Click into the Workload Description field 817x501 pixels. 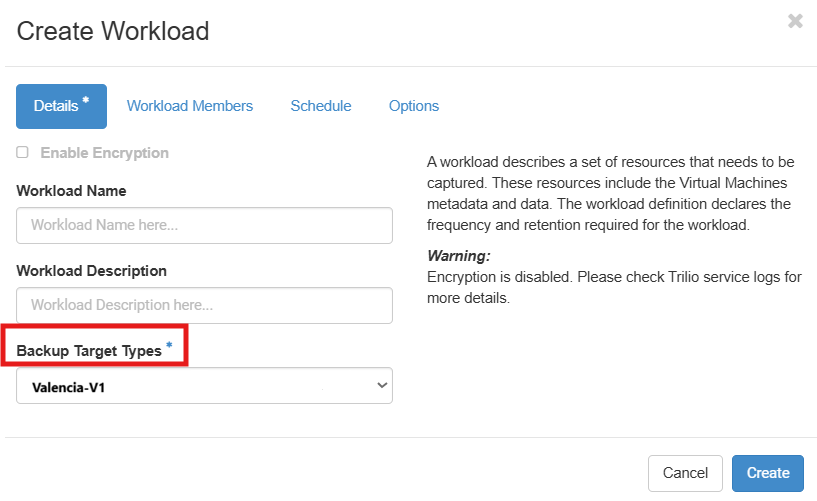coord(204,305)
